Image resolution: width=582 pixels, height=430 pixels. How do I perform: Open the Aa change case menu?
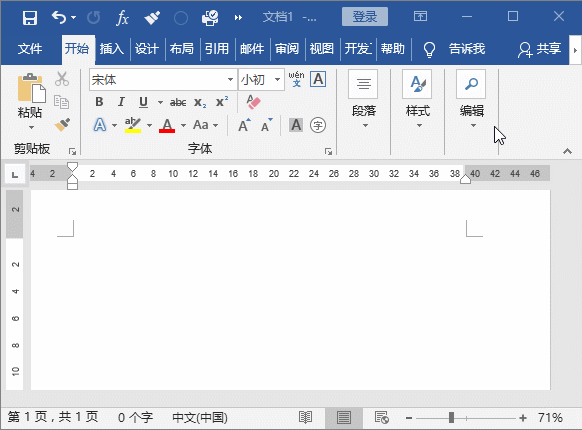point(205,125)
